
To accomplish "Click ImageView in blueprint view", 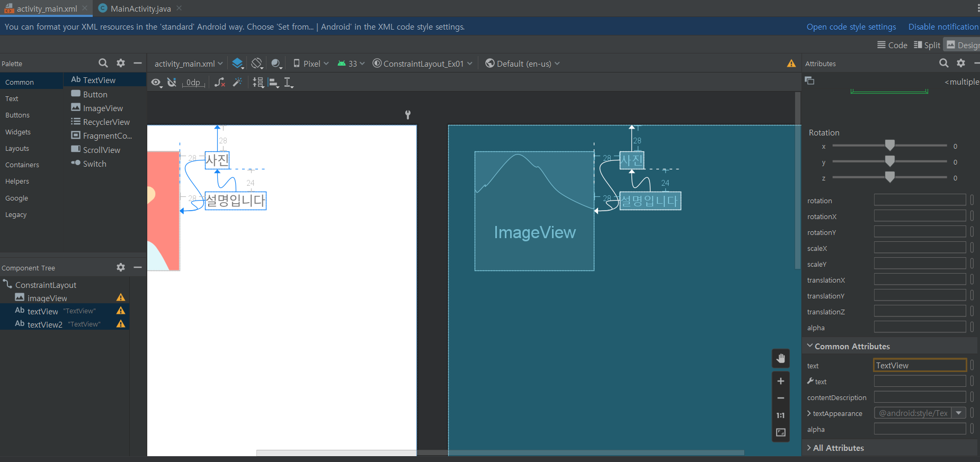I will pos(534,211).
